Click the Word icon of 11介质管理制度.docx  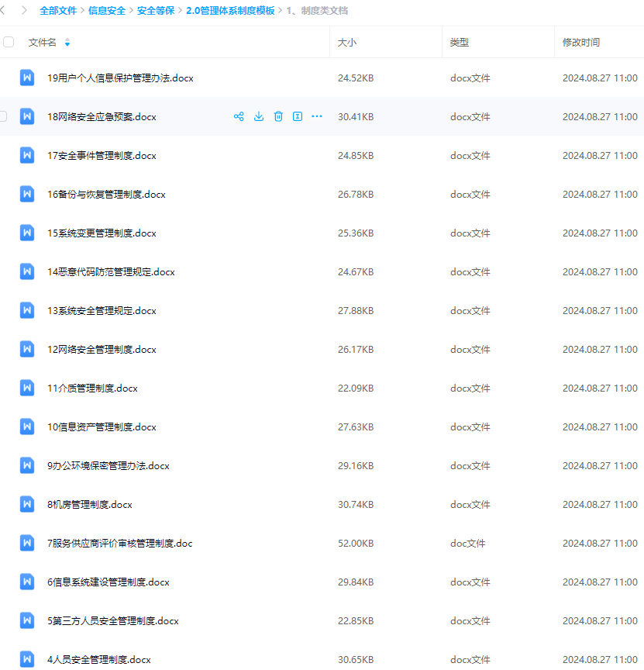(27, 388)
